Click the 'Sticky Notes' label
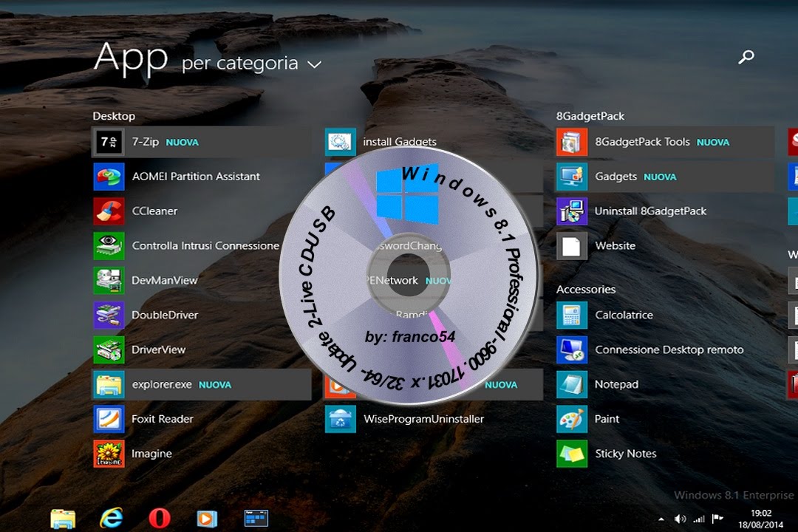Viewport: 798px width, 532px height. point(626,454)
